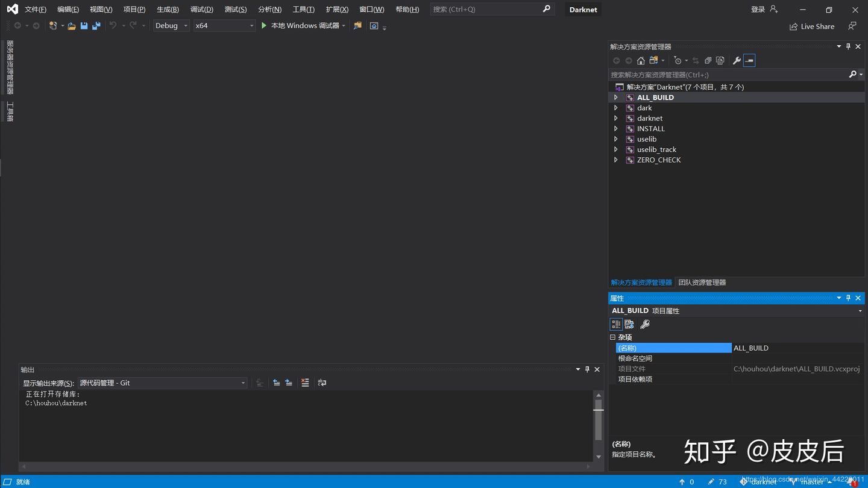Click the Home icon in Solution Explorer
This screenshot has height=488, width=868.
[x=641, y=60]
